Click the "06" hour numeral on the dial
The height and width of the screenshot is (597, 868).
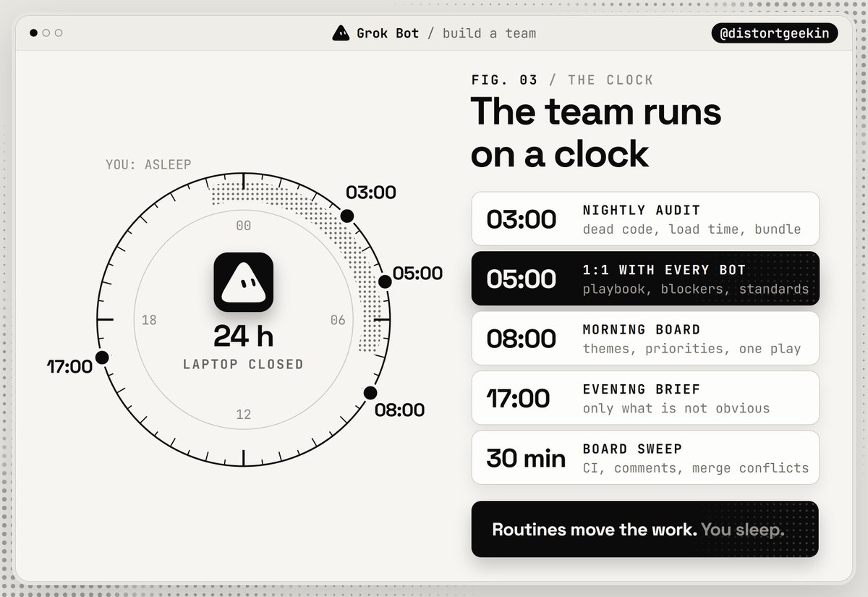coord(338,320)
